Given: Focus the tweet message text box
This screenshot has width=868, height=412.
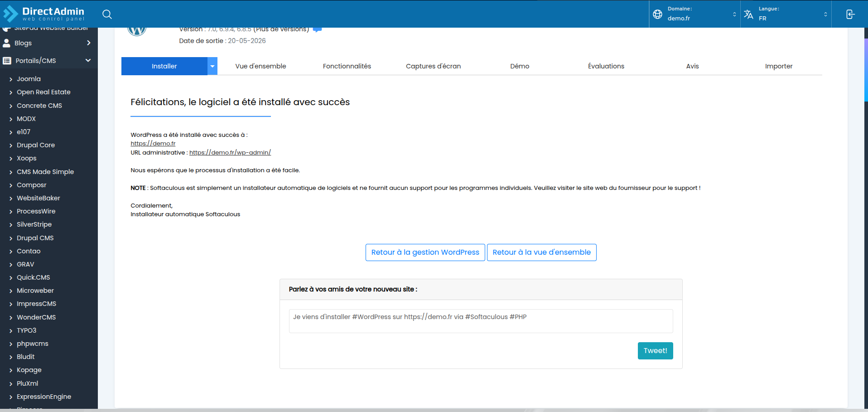Looking at the screenshot, I should [481, 321].
